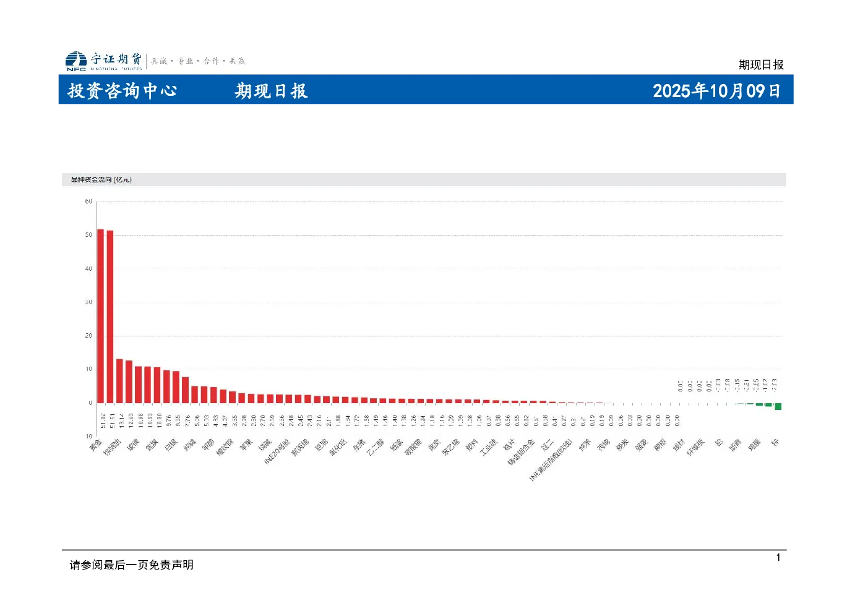Click the category label 苯乙烯

coord(451,447)
